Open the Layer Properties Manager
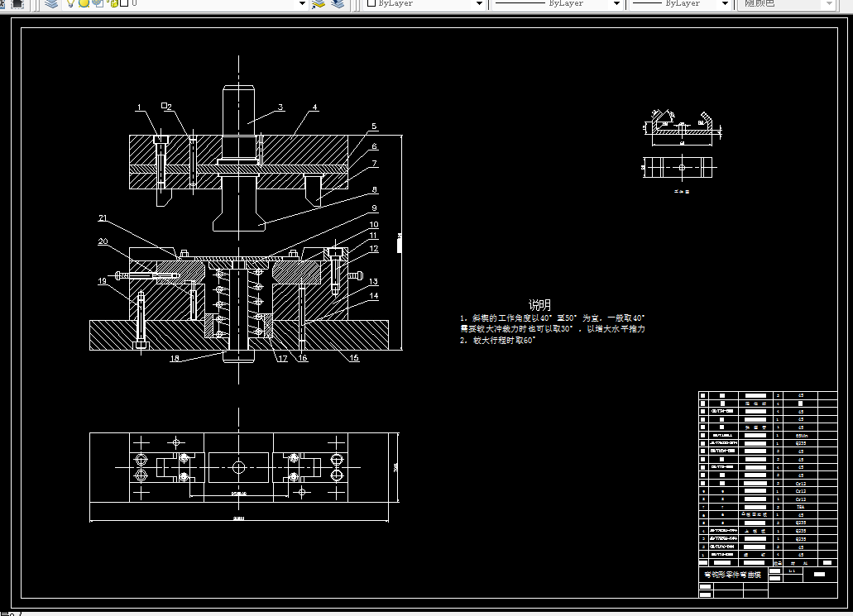Screen dimensions: 853x616 pos(51,4)
